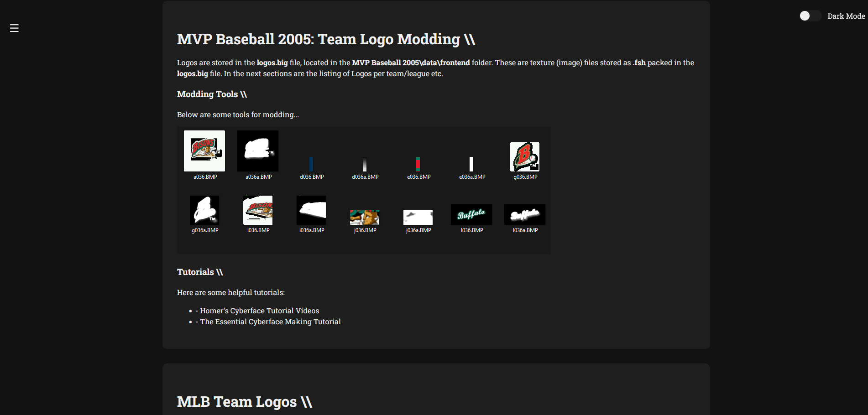Select the g036a.BMP B logo mask
Viewport: 868px width, 415px height.
coord(204,210)
